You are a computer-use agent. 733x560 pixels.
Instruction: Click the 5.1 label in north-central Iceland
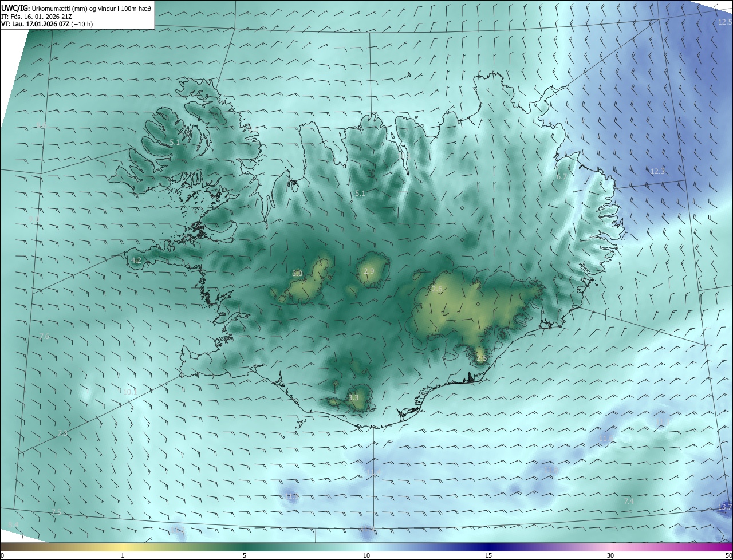point(360,194)
